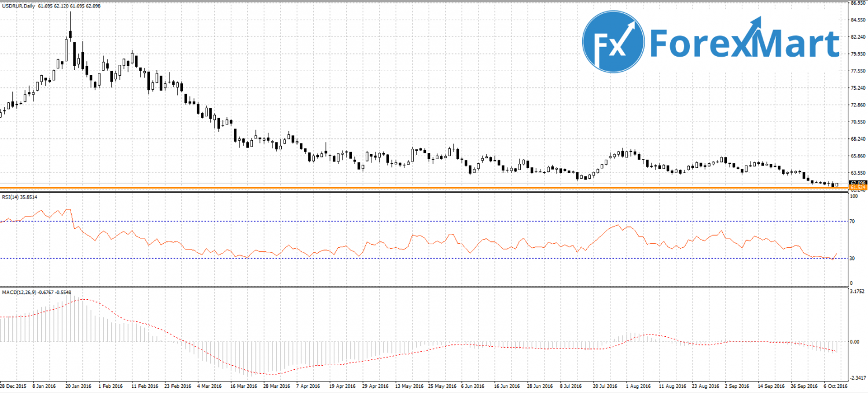
Task: Click the 86.930 price scale label
Action: click(x=858, y=3)
